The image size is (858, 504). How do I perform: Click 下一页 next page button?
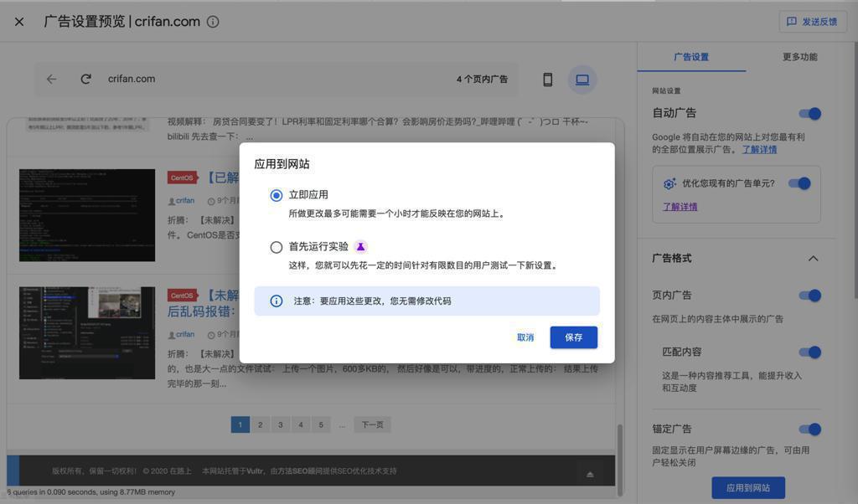pyautogui.click(x=372, y=424)
